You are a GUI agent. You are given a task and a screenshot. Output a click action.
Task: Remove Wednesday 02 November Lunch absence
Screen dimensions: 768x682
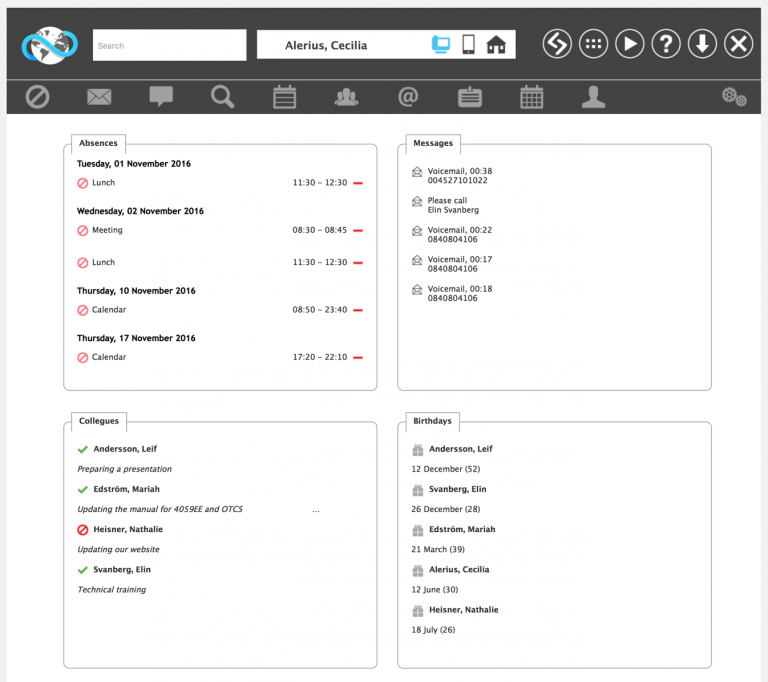[x=358, y=263]
